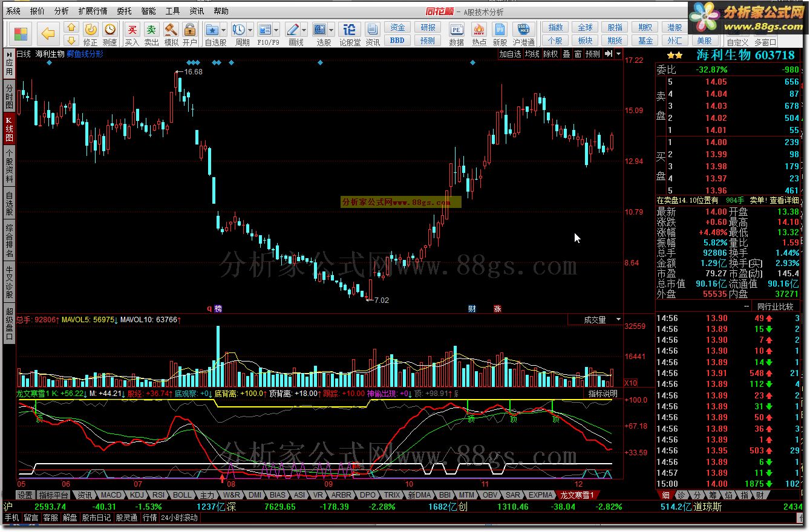The width and height of the screenshot is (810, 532).
Task: Click the 财 marker on the chart timeline
Action: coord(472,308)
